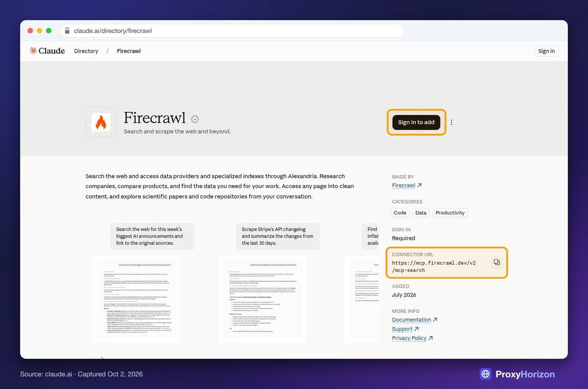Click the description paragraph mentioning Alexandria
This screenshot has width=588, height=389.
(x=220, y=186)
